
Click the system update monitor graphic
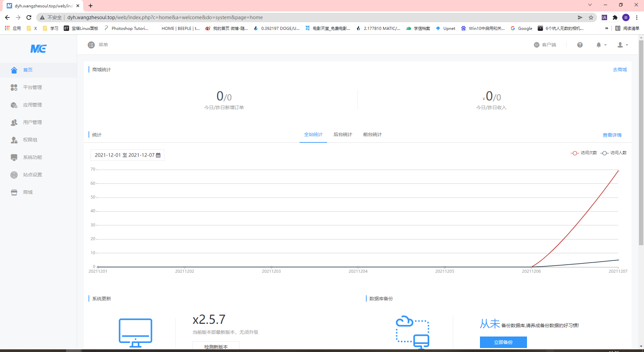click(136, 333)
